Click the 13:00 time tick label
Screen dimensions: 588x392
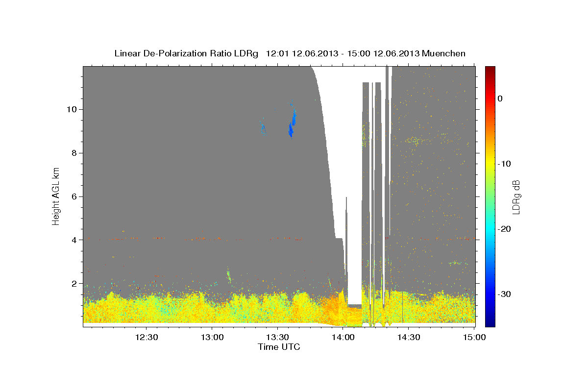pos(212,337)
